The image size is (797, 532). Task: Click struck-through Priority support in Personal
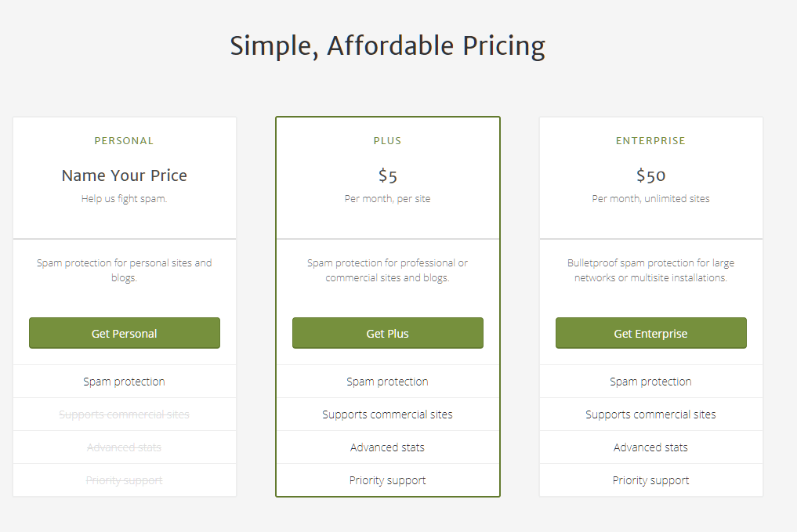124,480
